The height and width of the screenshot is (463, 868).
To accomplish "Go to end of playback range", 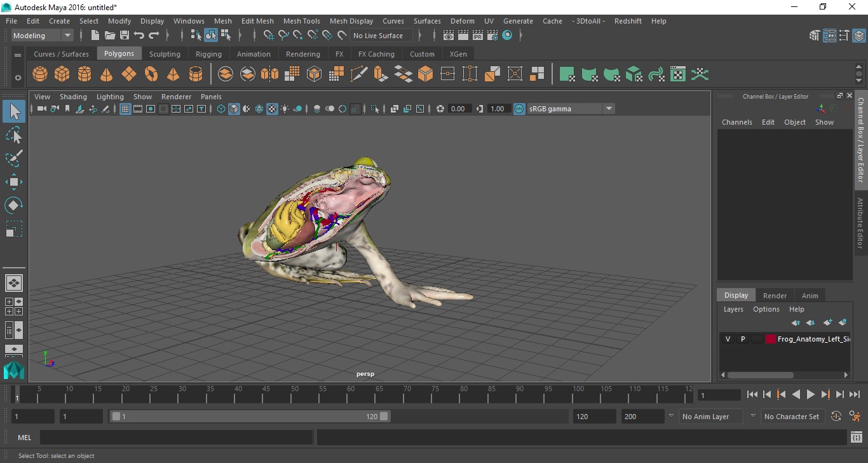I will tap(855, 394).
